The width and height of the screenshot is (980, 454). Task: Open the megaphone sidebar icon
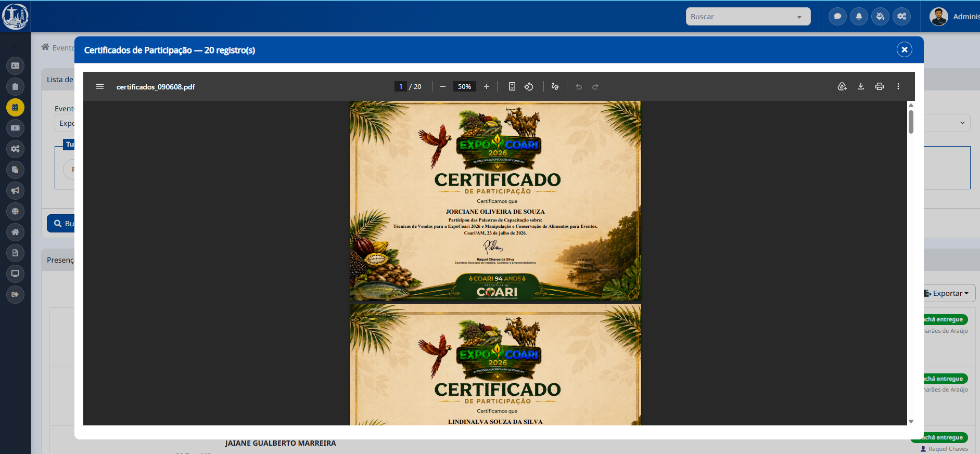[15, 190]
